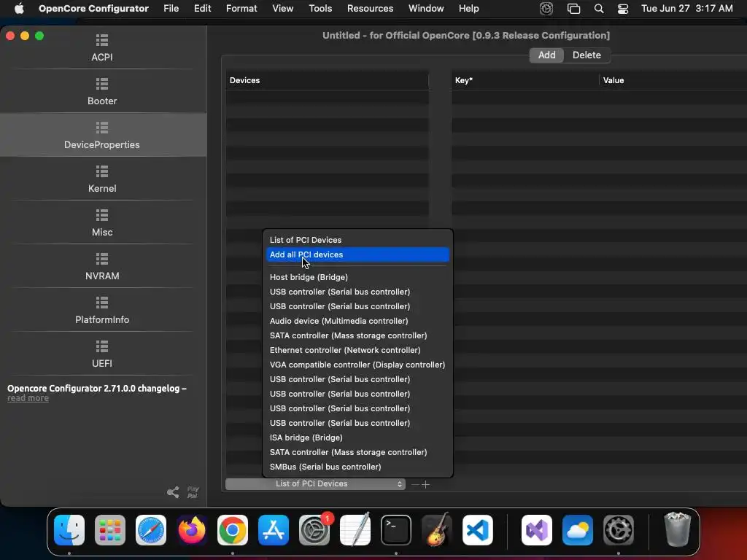The height and width of the screenshot is (560, 747).
Task: Open the Tools menu
Action: pos(320,9)
